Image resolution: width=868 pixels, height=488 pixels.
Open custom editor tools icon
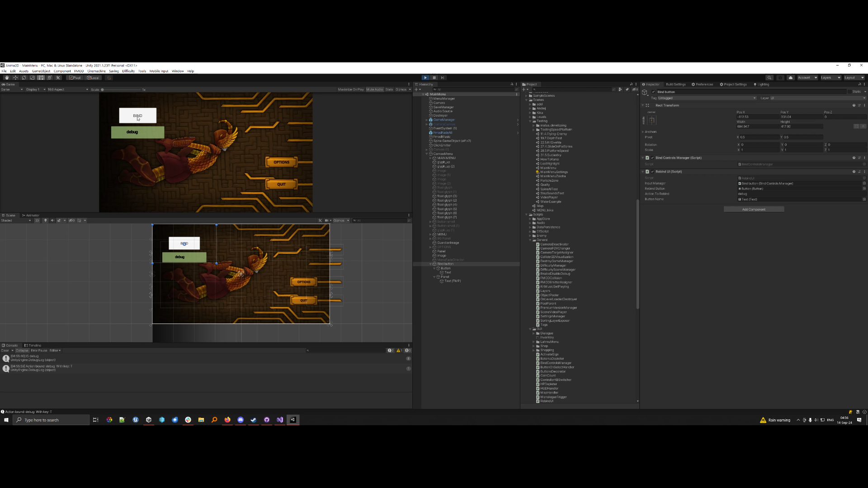click(58, 78)
